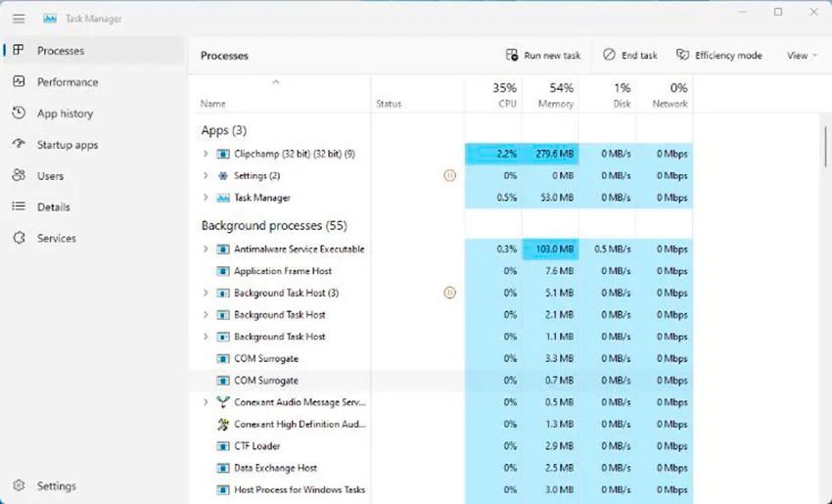This screenshot has width=832, height=504.
Task: Click the suspended status icon for Settings
Action: click(x=449, y=175)
